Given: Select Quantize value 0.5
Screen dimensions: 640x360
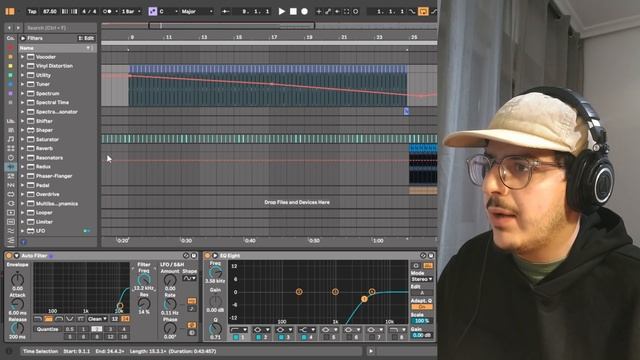Looking at the screenshot, I should click(70, 329).
